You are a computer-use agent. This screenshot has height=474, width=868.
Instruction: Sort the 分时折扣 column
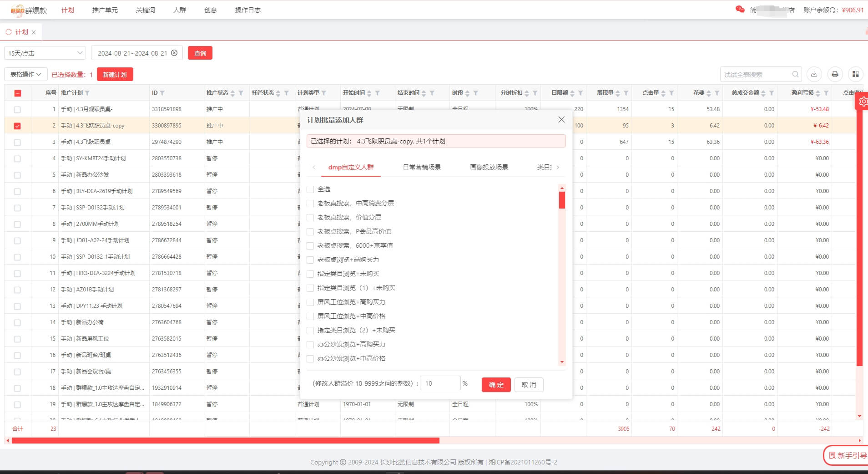click(527, 93)
